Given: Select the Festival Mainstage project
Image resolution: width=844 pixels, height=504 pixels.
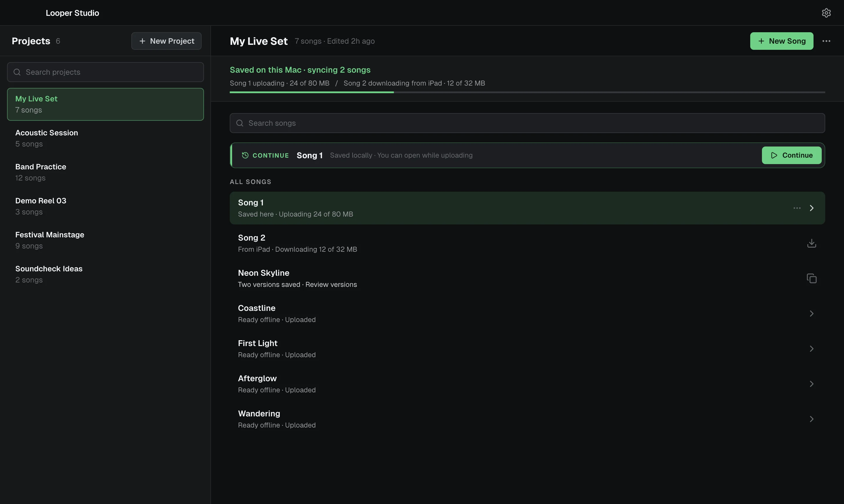Looking at the screenshot, I should click(x=105, y=240).
